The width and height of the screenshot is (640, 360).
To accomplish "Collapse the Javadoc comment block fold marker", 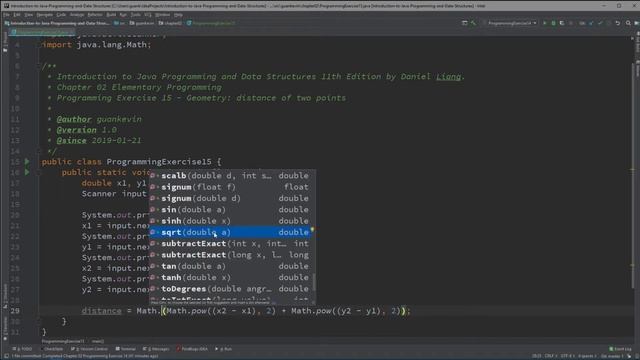I will click(x=40, y=66).
